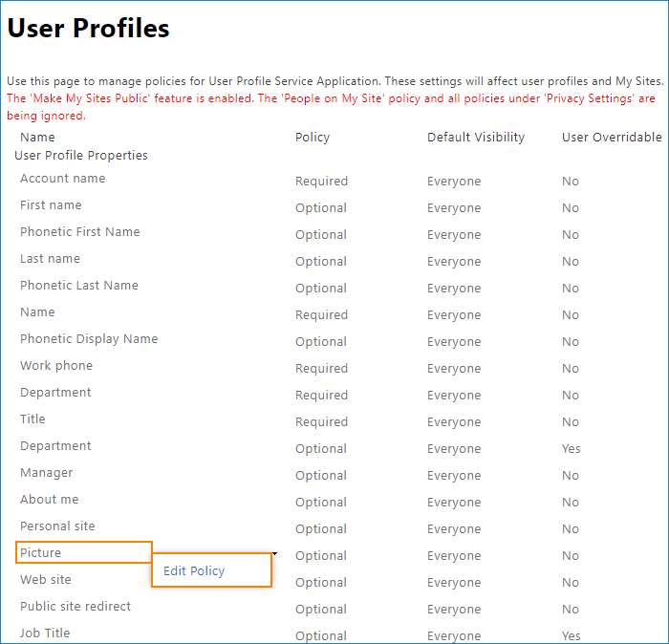
Task: Click Yes overridable value in Job Title row
Action: click(x=571, y=635)
